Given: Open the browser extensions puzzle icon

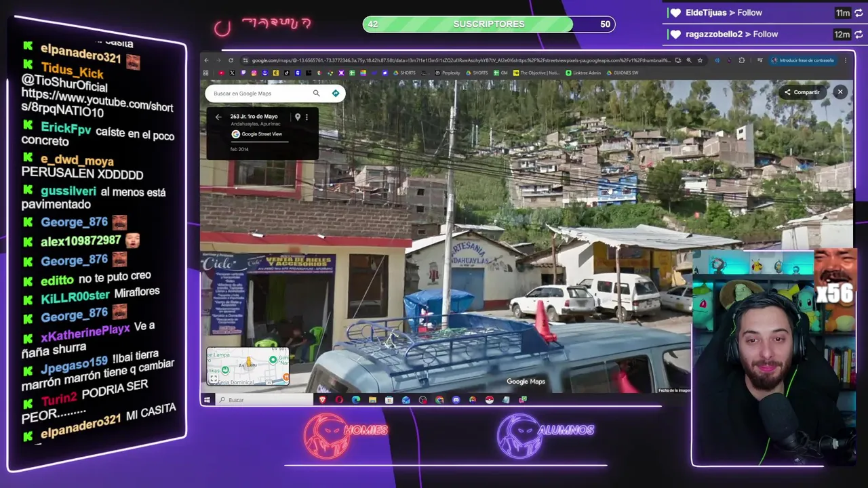Looking at the screenshot, I should [x=742, y=60].
